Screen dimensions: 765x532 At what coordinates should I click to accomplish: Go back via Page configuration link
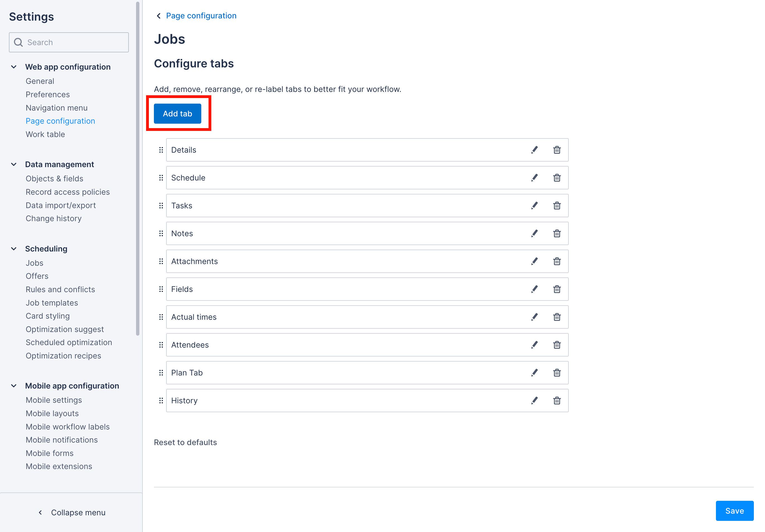tap(201, 15)
